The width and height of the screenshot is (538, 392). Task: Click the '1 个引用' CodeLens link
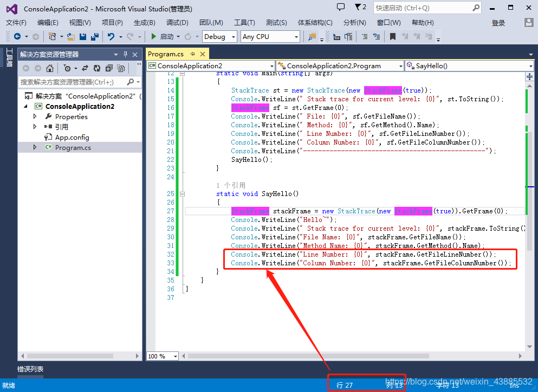(231, 185)
